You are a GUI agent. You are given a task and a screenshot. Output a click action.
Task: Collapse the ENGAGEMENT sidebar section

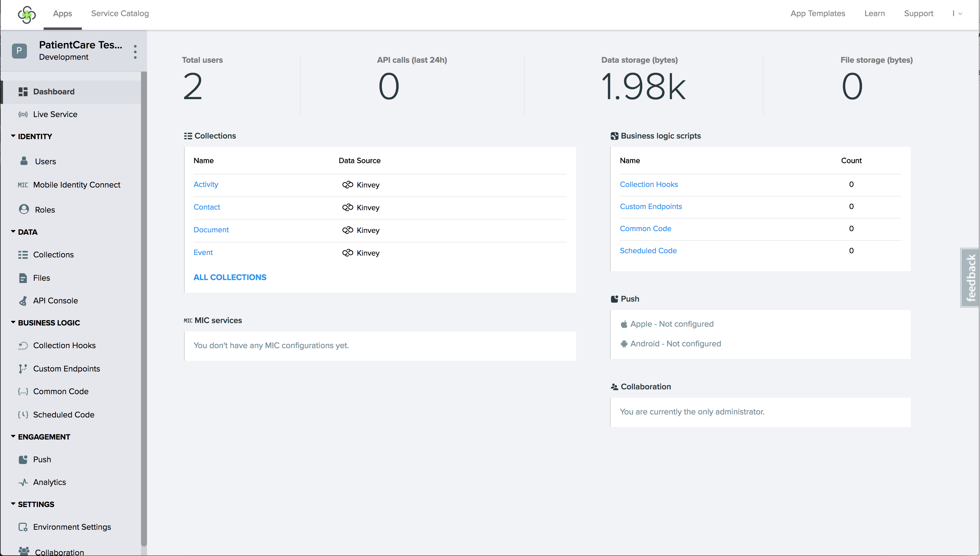point(13,437)
